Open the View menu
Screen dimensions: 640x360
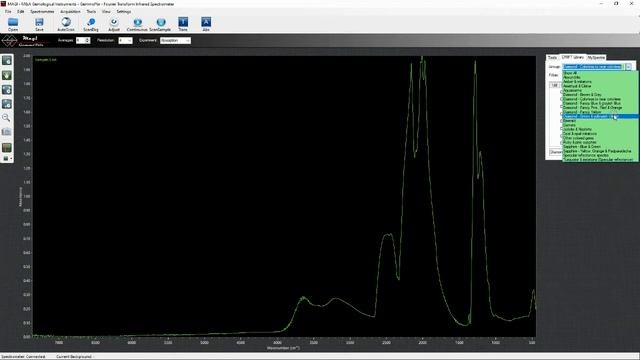point(106,11)
